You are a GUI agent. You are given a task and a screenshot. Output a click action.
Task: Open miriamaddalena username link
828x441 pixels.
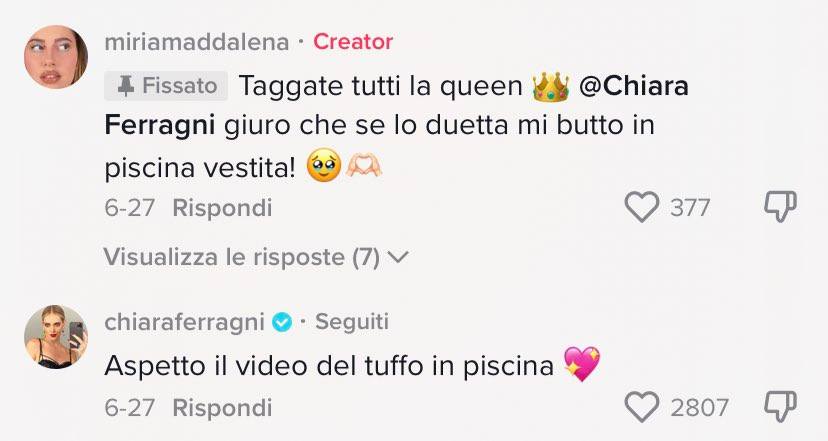[x=196, y=42]
